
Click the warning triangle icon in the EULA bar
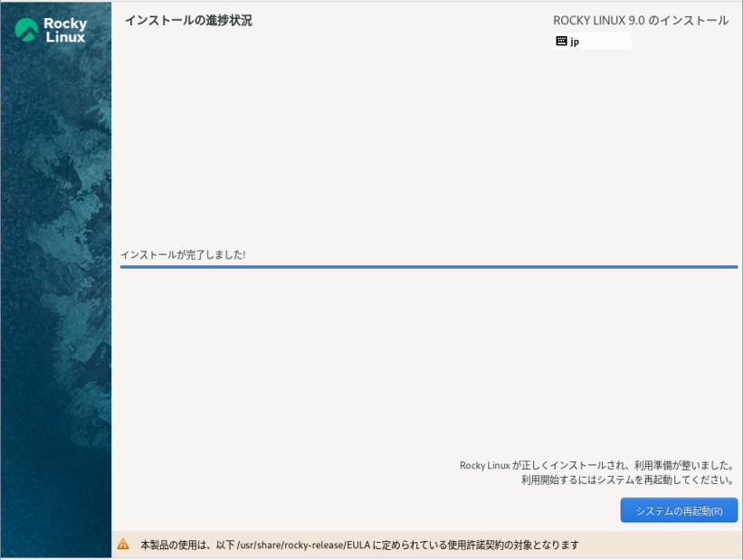pos(123,544)
